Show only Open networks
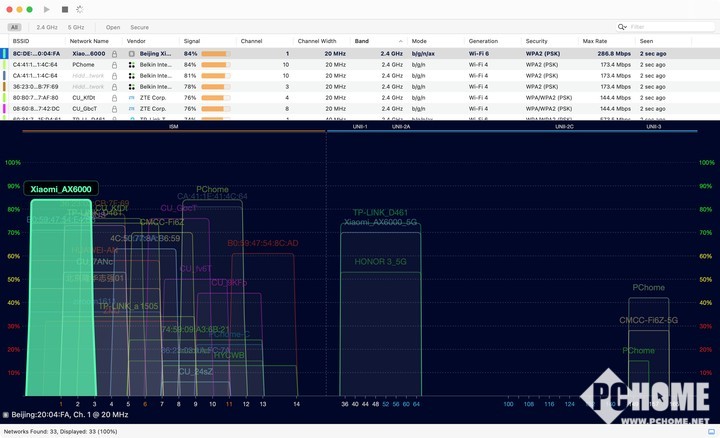The image size is (720, 438). click(x=113, y=28)
